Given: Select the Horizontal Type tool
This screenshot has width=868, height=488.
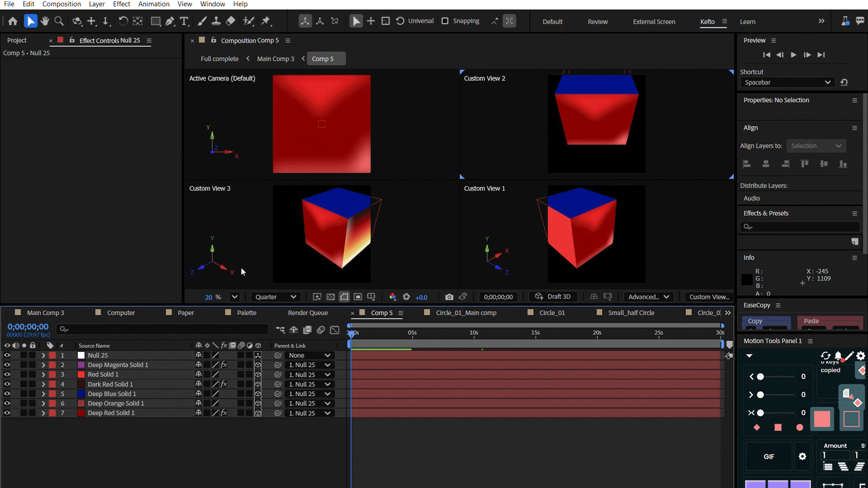Looking at the screenshot, I should point(184,21).
